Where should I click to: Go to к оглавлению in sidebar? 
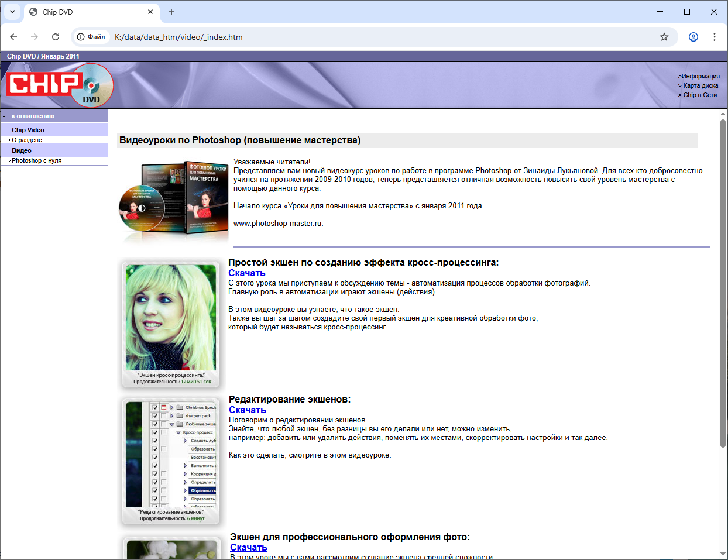coord(33,116)
